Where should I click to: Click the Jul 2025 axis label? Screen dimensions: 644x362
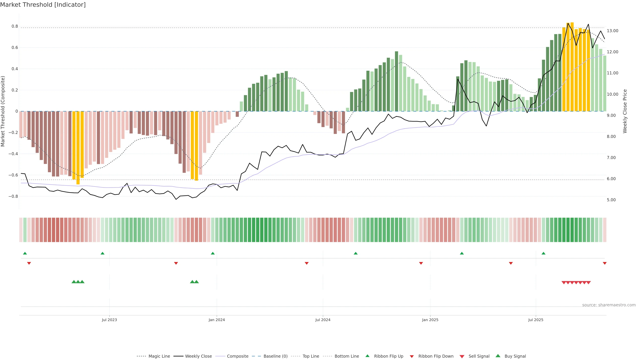(536, 320)
